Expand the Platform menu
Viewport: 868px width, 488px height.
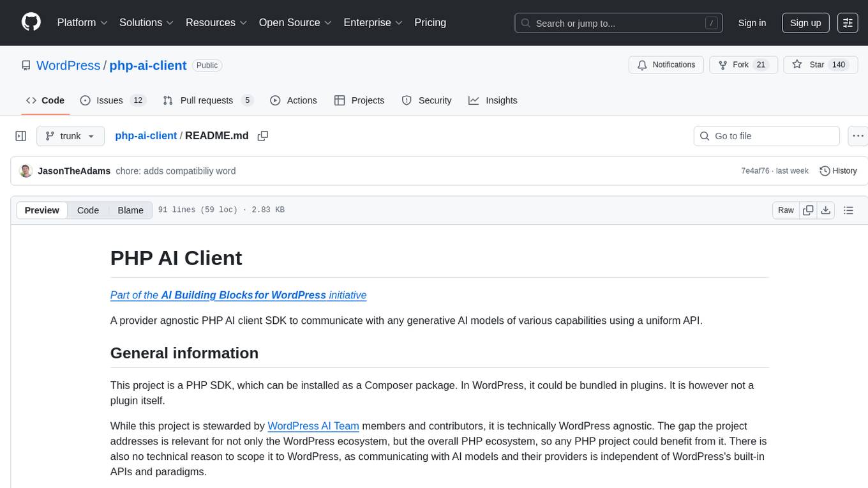point(82,22)
